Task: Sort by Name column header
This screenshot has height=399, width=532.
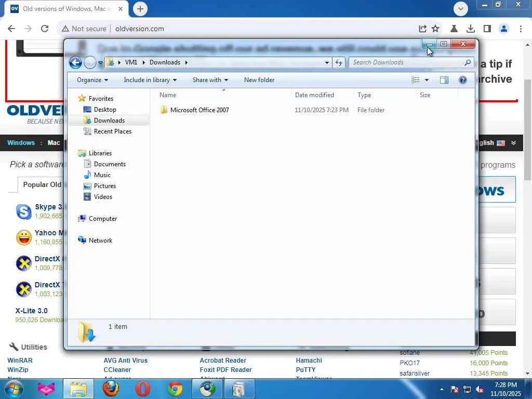Action: tap(168, 95)
